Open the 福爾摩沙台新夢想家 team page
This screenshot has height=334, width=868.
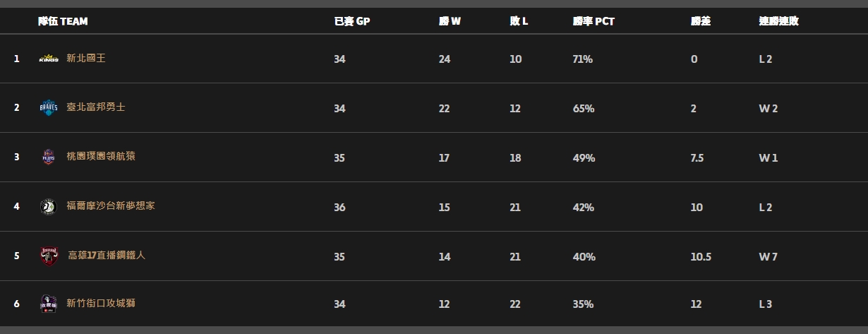111,206
